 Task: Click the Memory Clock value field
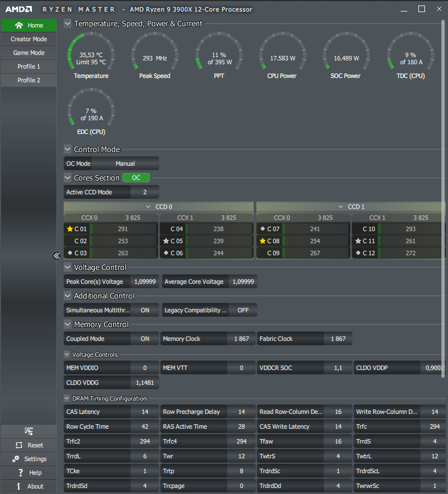coord(242,339)
